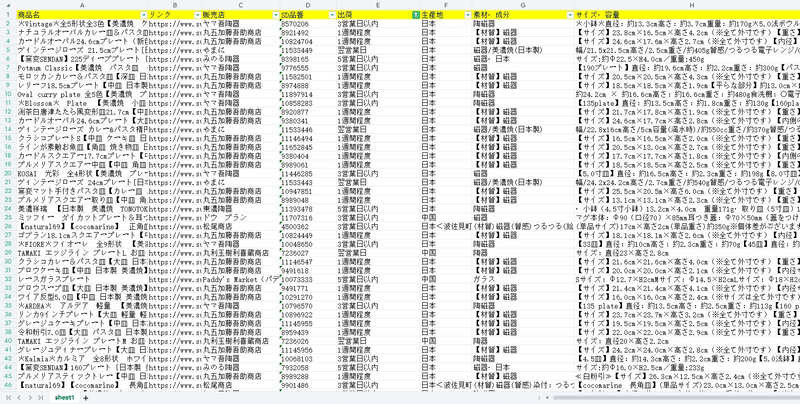The height and width of the screenshot is (404, 800).
Task: Select cell with SD number 9901486
Action: [x=309, y=385]
